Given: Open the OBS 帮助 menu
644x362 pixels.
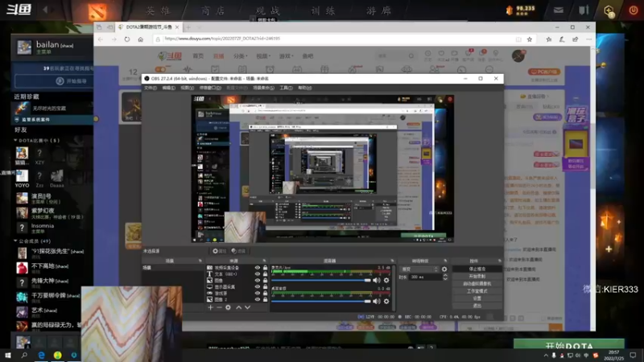Looking at the screenshot, I should (305, 88).
